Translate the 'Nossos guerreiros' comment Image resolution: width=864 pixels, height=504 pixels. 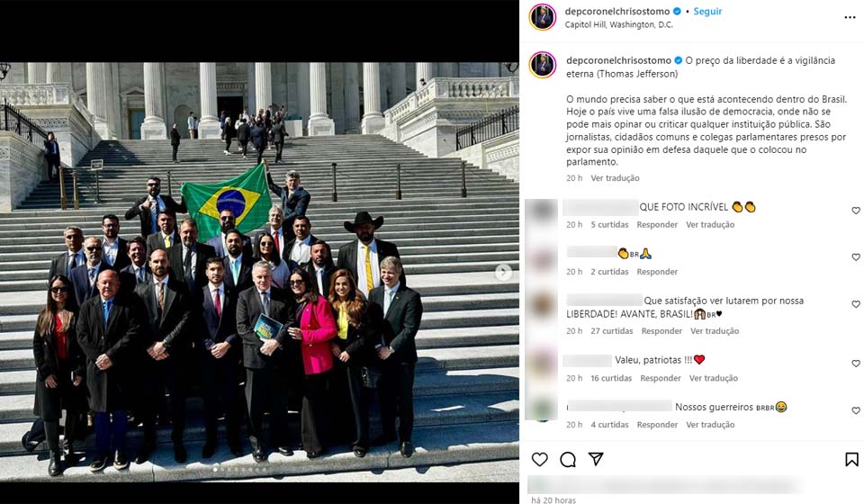point(710,425)
